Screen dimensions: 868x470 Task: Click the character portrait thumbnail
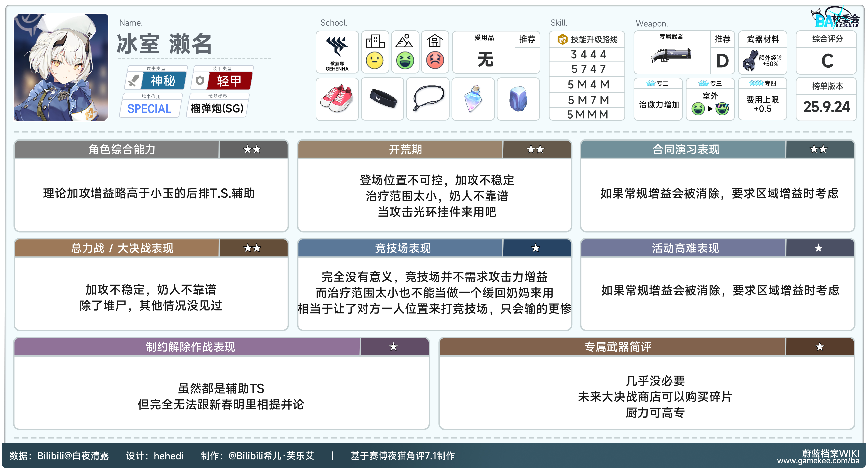click(61, 67)
